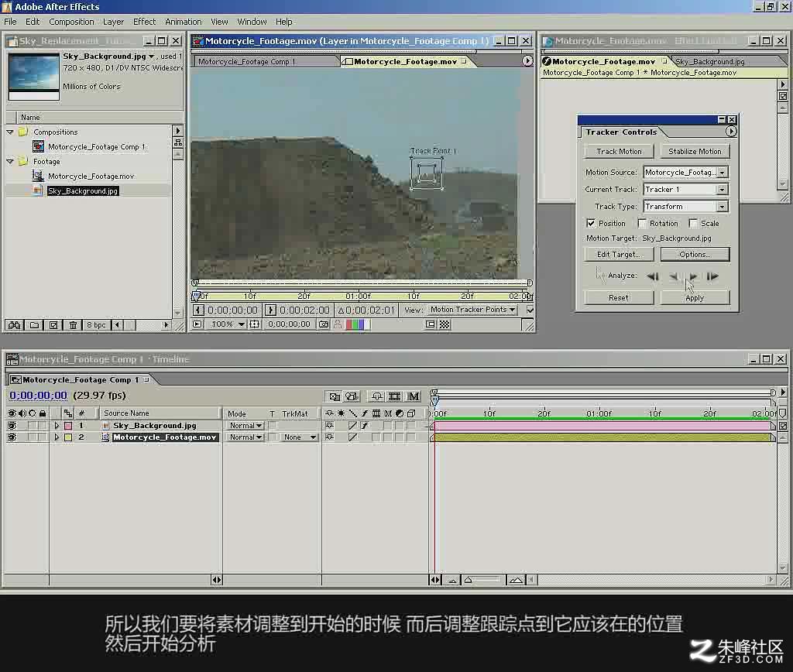Screen dimensions: 793x672
Task: Open the Layer menu
Action: pyautogui.click(x=113, y=22)
